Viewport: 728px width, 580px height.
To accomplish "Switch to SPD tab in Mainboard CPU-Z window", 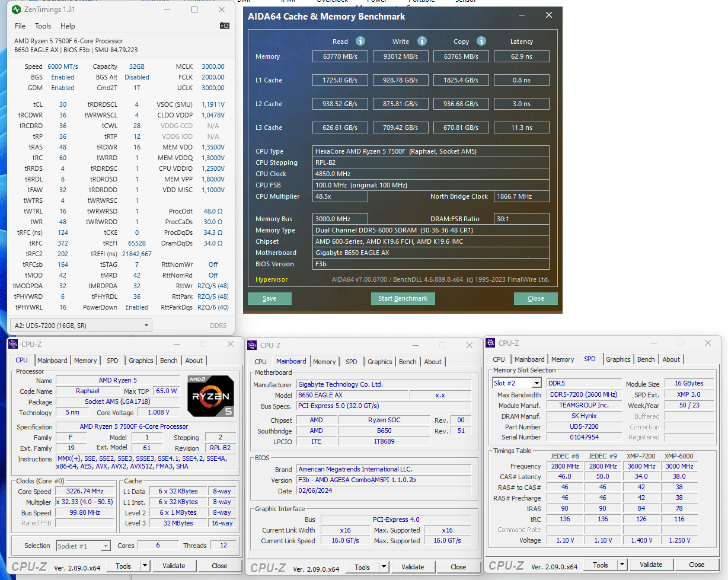I will [352, 362].
